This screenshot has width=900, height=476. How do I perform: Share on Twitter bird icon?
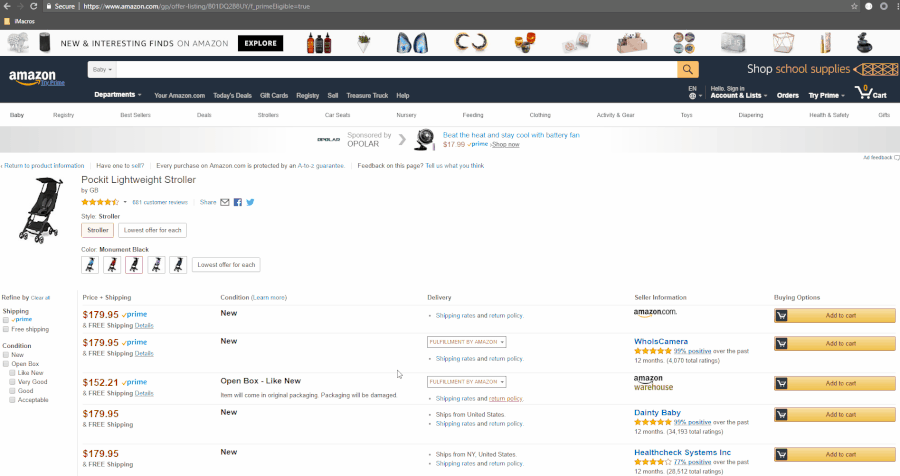pos(250,202)
